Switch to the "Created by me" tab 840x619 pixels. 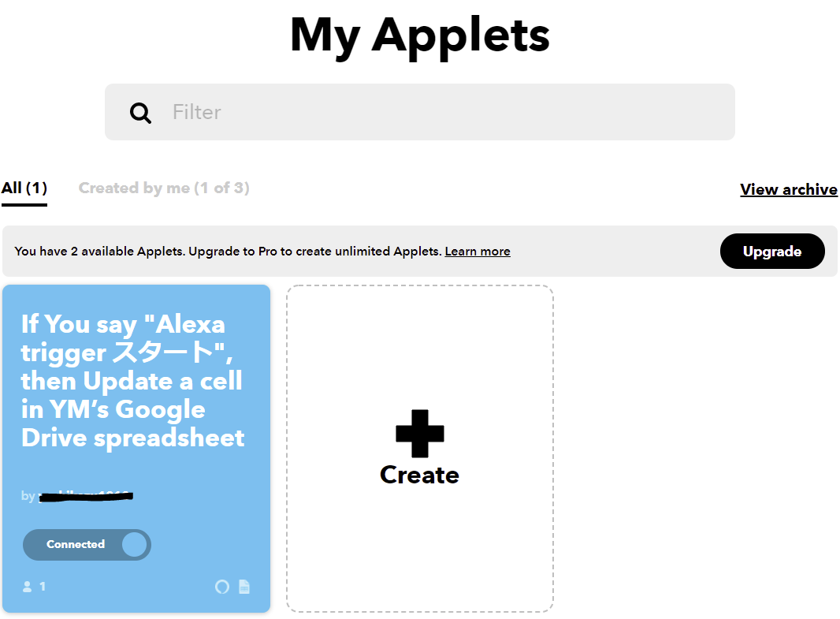pyautogui.click(x=163, y=188)
